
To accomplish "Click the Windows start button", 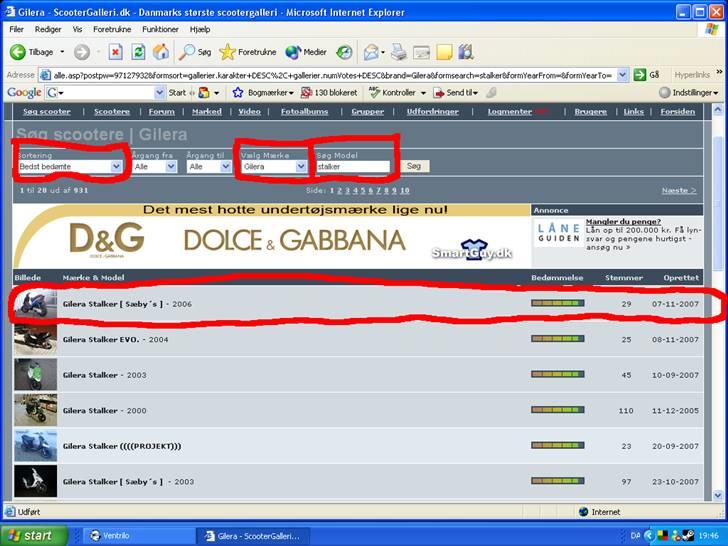I will point(33,535).
